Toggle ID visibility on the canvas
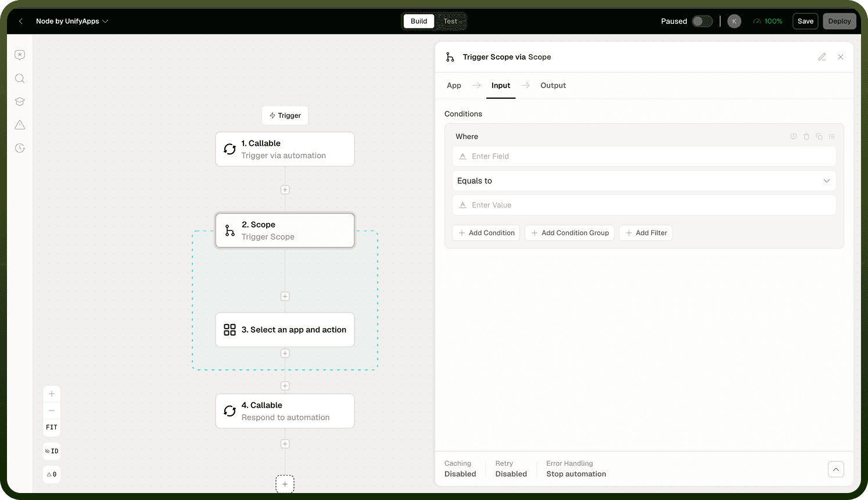This screenshot has width=868, height=500. pyautogui.click(x=52, y=451)
